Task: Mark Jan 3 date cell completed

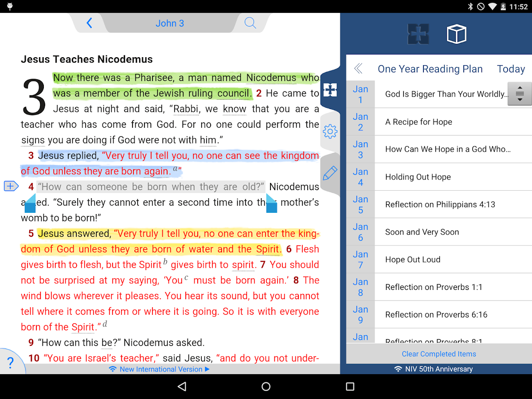Action: tap(360, 149)
